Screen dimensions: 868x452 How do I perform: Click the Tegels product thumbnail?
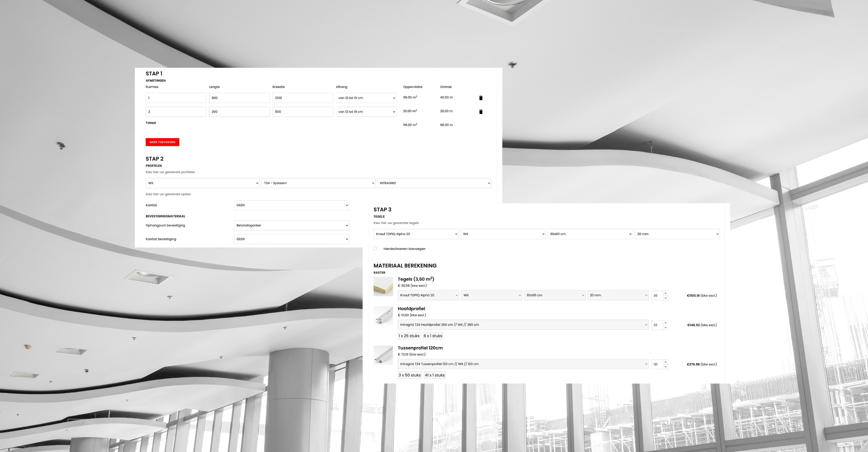point(383,286)
